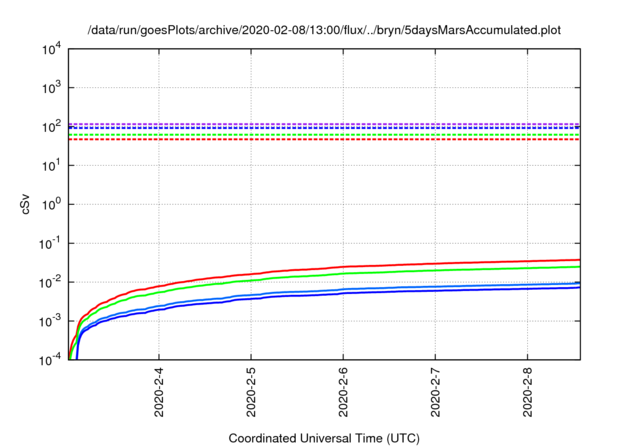Click the 10^3 y-axis tick label
Screen dimensions: 640x448
click(51, 88)
